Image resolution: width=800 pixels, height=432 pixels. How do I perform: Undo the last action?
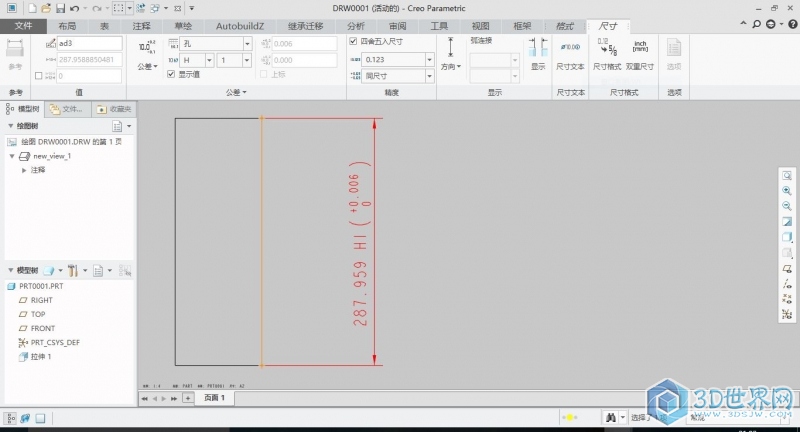tap(74, 8)
